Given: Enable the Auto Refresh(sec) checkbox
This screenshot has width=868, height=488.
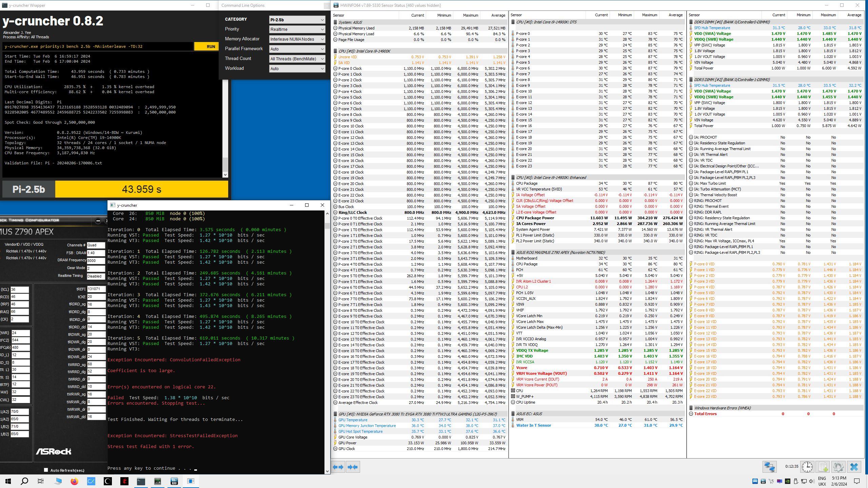Looking at the screenshot, I should (x=46, y=470).
